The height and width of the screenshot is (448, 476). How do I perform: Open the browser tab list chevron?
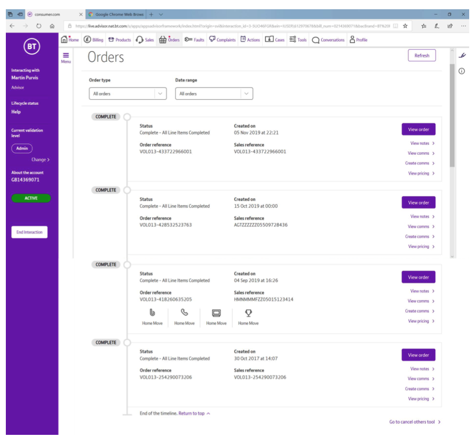pos(161,14)
